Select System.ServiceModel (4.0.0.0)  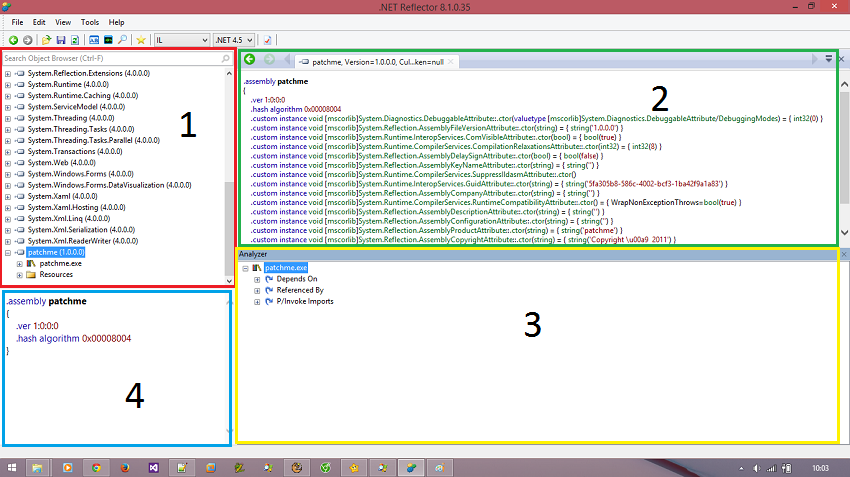click(x=76, y=107)
